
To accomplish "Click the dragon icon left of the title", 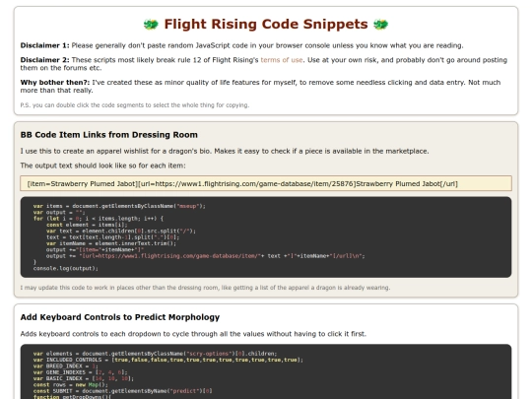I will tap(151, 25).
